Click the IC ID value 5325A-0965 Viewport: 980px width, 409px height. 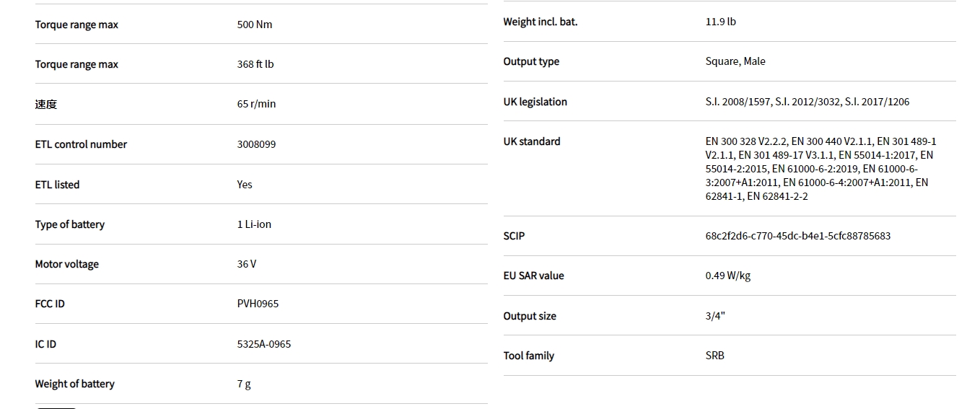coord(264,344)
